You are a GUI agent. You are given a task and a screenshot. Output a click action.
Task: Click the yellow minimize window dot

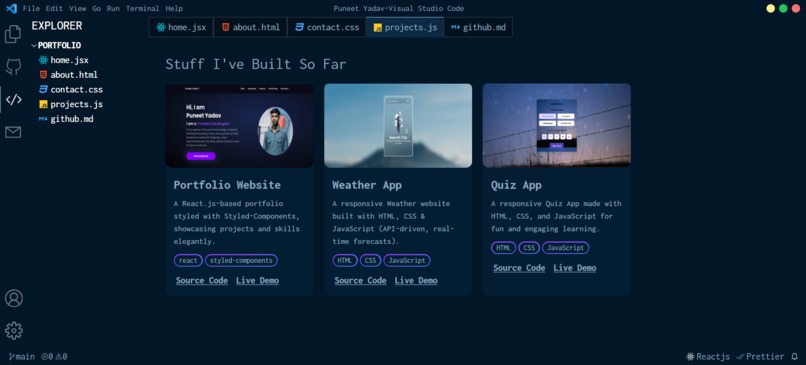click(x=771, y=8)
